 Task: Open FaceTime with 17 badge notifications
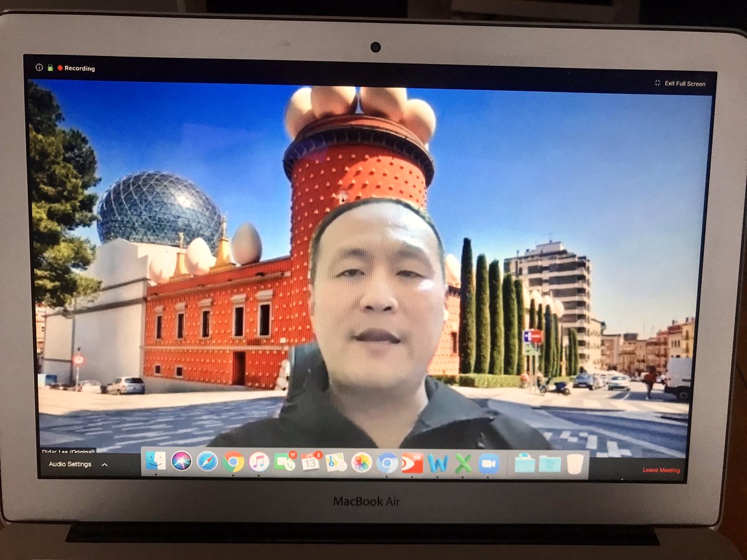pyautogui.click(x=284, y=462)
